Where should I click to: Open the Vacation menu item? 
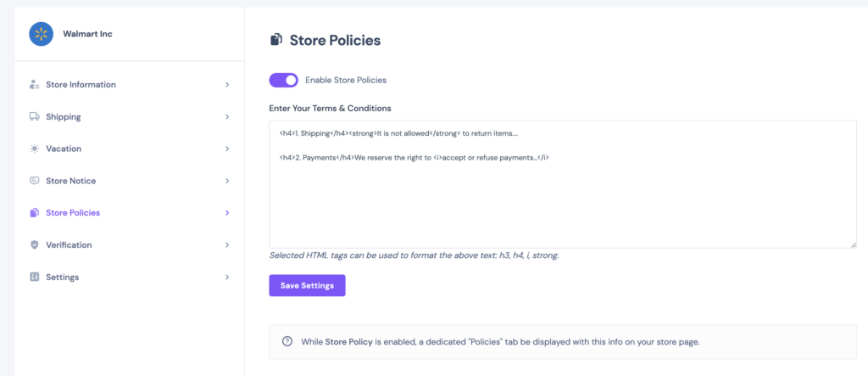point(130,149)
